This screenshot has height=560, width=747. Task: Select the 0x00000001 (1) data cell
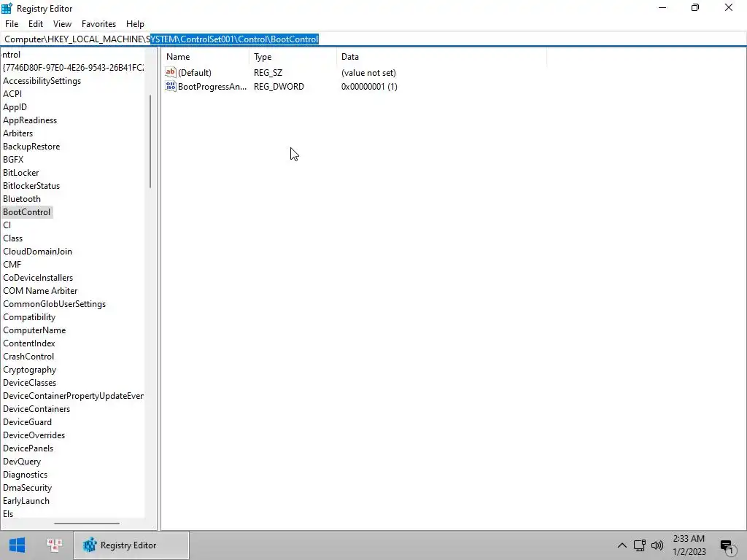tap(369, 87)
